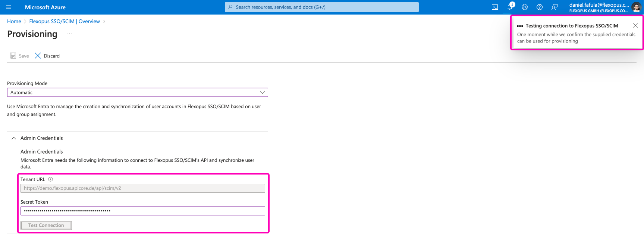Open the Feedback icon in header

point(555,7)
